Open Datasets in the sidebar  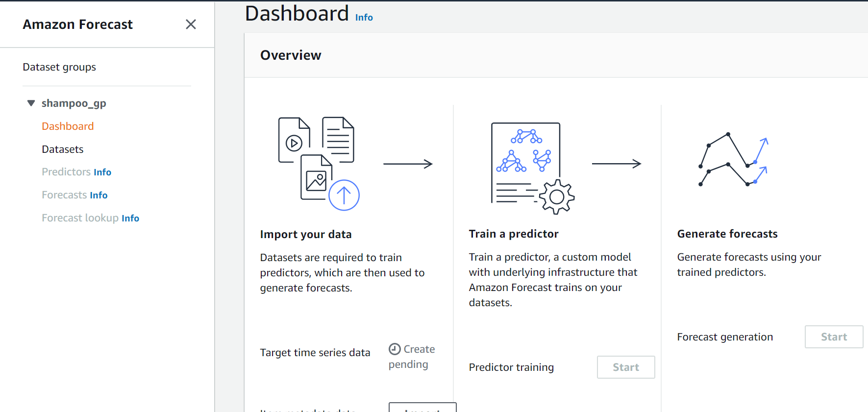pyautogui.click(x=63, y=149)
